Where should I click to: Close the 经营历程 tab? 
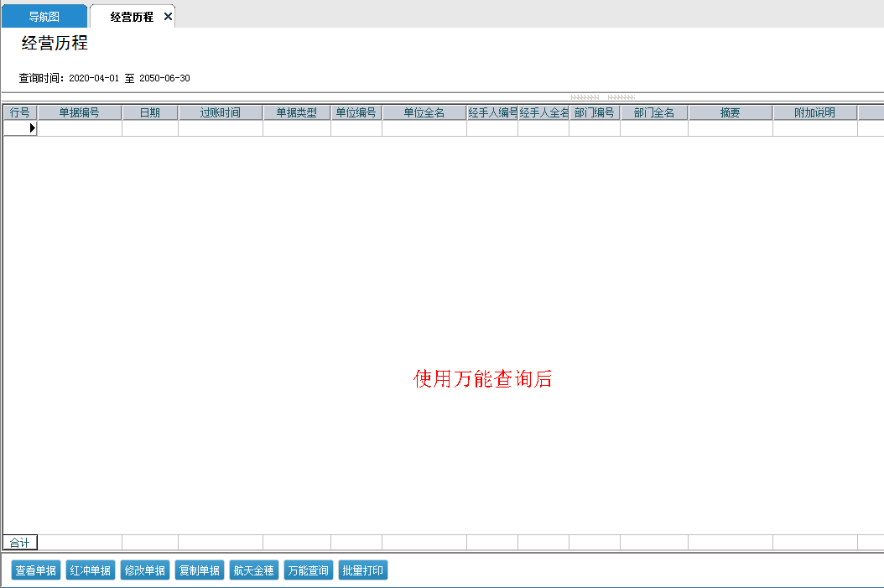coord(168,17)
